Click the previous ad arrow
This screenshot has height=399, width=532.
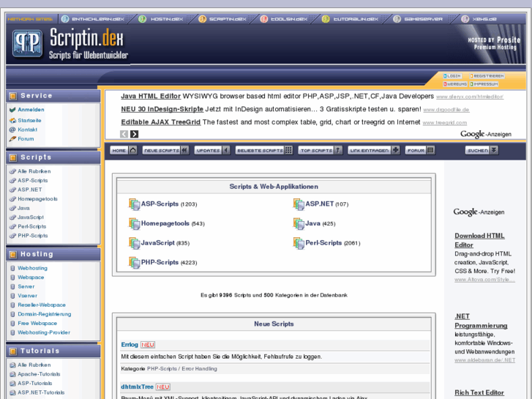[x=124, y=134]
